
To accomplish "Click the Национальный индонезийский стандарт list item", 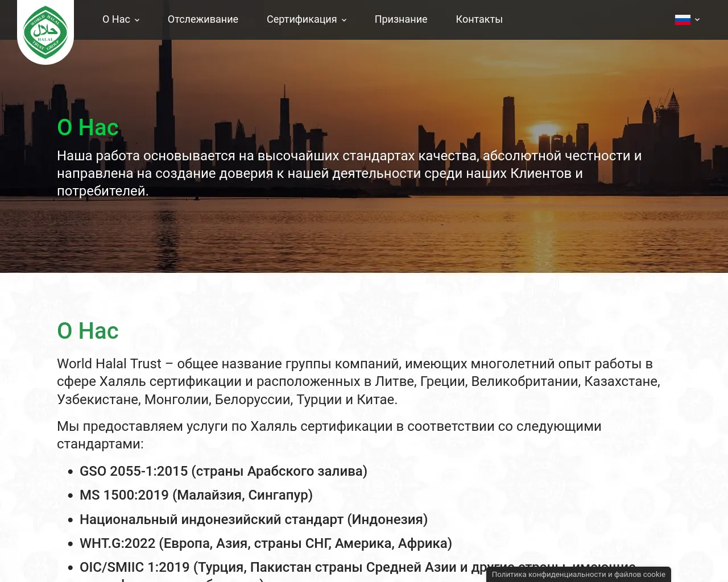I will coord(254,519).
